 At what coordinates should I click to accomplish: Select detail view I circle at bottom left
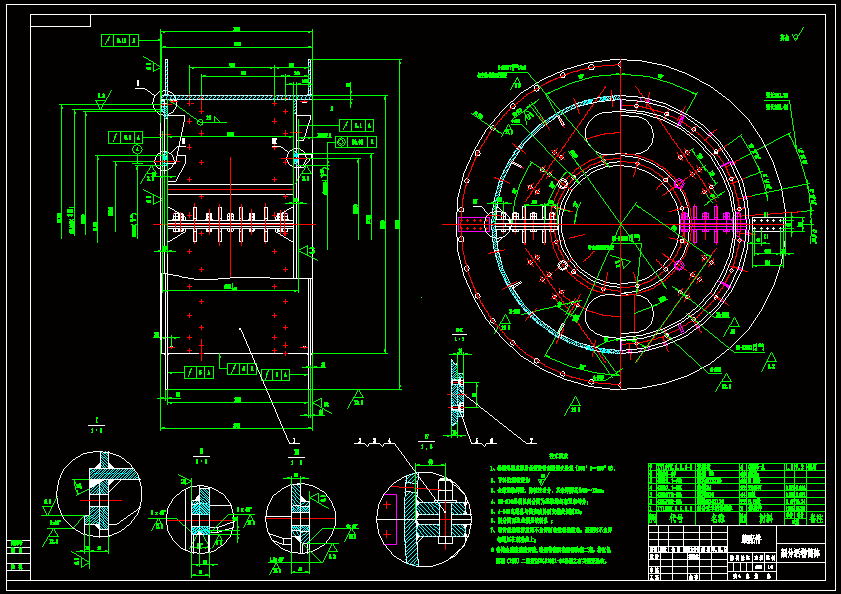click(99, 494)
